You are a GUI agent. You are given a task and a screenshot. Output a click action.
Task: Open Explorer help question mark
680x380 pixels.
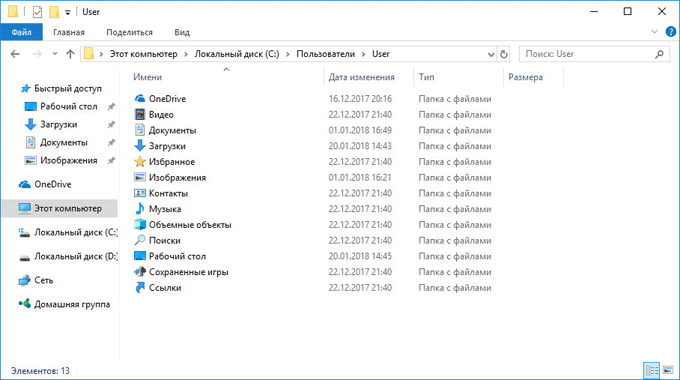click(x=670, y=32)
